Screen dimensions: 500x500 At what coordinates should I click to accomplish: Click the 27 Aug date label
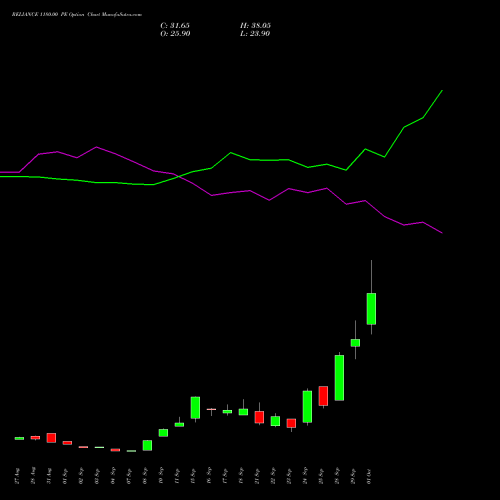pos(17,476)
